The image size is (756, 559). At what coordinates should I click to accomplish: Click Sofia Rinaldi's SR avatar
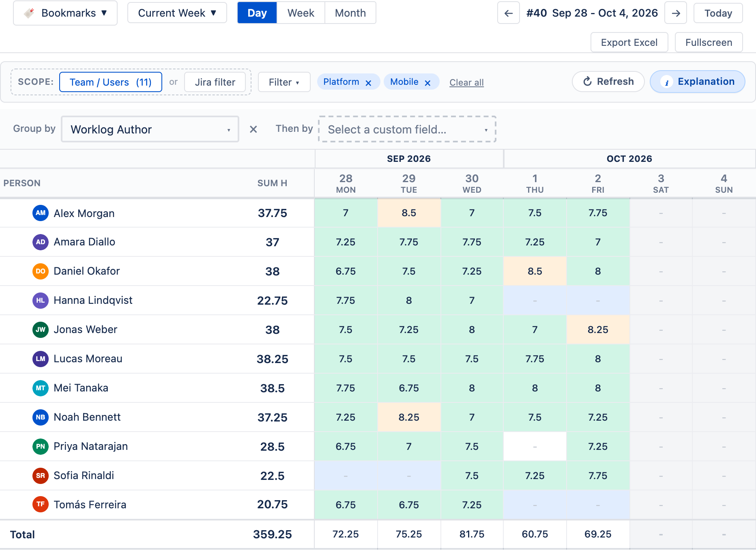(x=41, y=476)
